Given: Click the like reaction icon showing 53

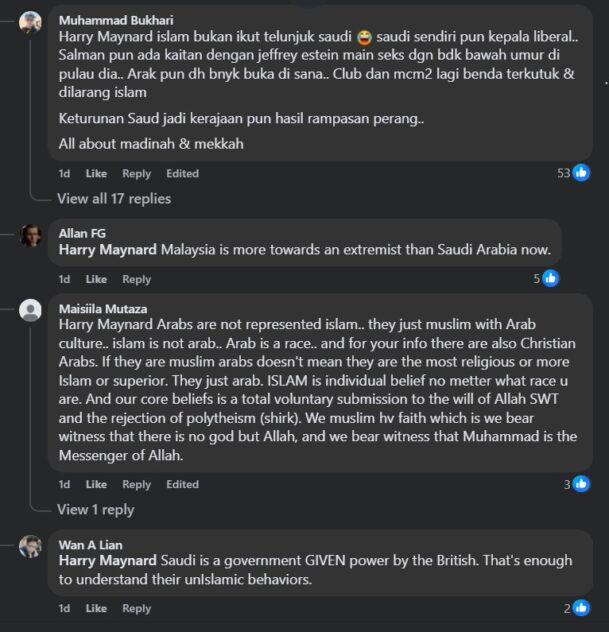Looking at the screenshot, I should click(581, 173).
